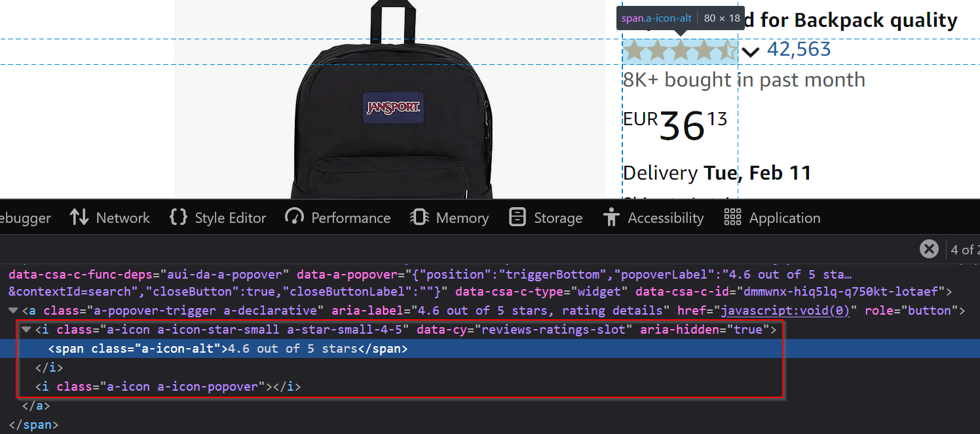Clear the search with the X icon
980x434 pixels.
(929, 249)
